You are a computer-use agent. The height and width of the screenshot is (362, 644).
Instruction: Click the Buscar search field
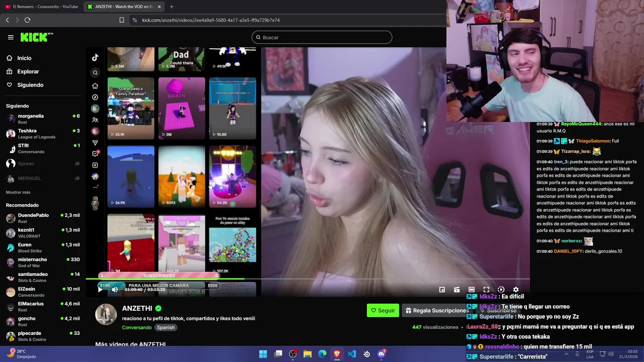tap(322, 37)
